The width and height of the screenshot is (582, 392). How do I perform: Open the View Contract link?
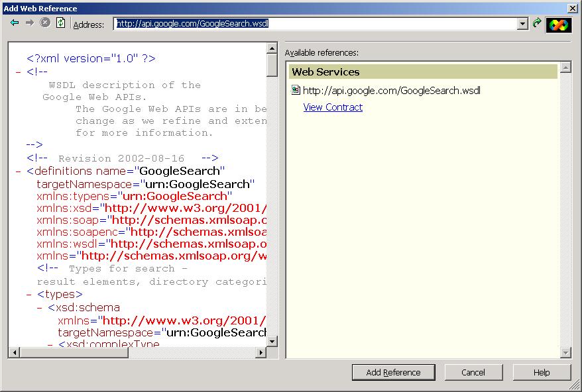tap(333, 107)
